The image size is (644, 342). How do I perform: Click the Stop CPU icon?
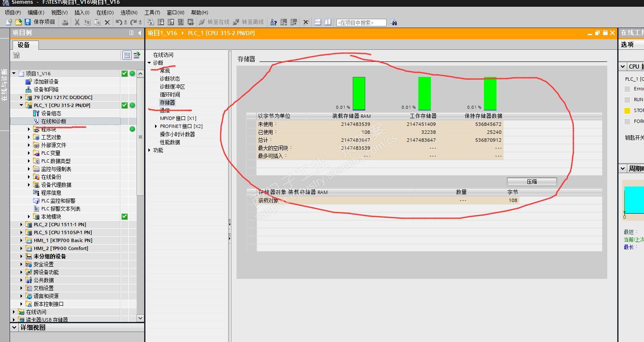pyautogui.click(x=294, y=22)
